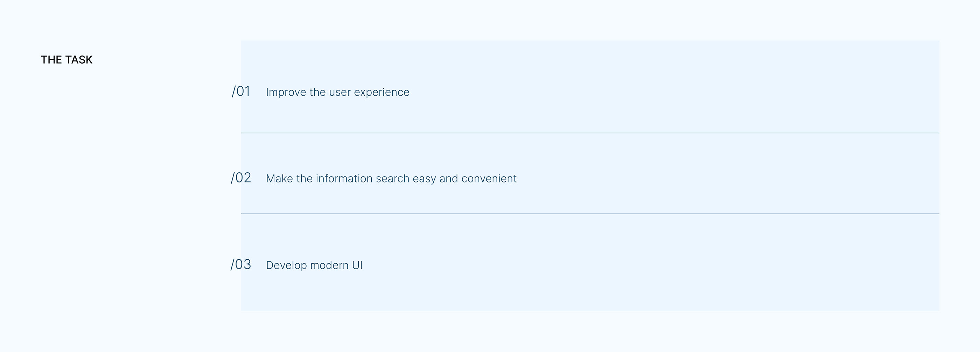This screenshot has width=980, height=352.
Task: Select the "/03" item number
Action: pos(241,265)
